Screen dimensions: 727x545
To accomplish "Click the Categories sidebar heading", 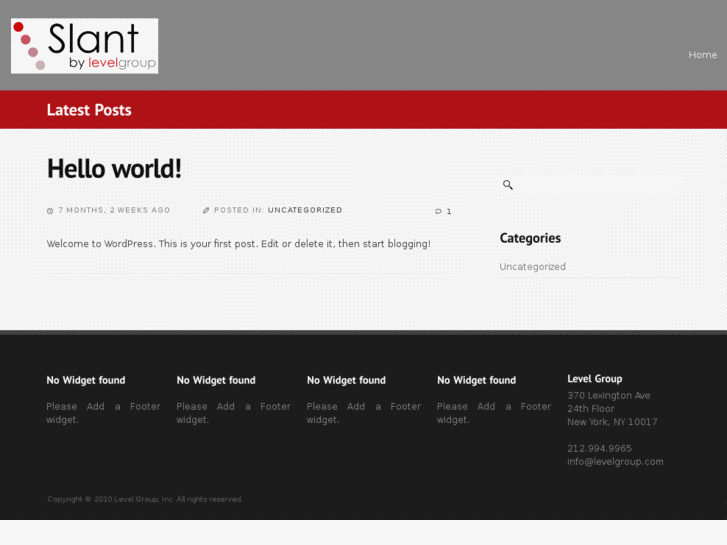I will point(530,238).
